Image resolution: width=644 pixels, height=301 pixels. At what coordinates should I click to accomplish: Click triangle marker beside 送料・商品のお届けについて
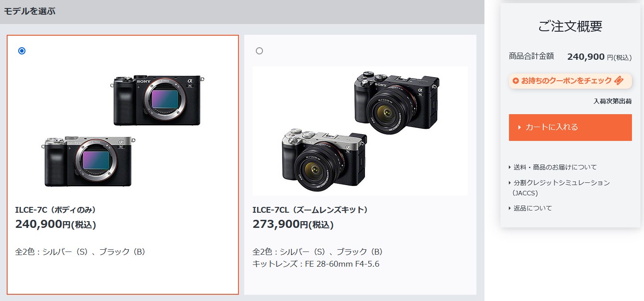[510, 167]
